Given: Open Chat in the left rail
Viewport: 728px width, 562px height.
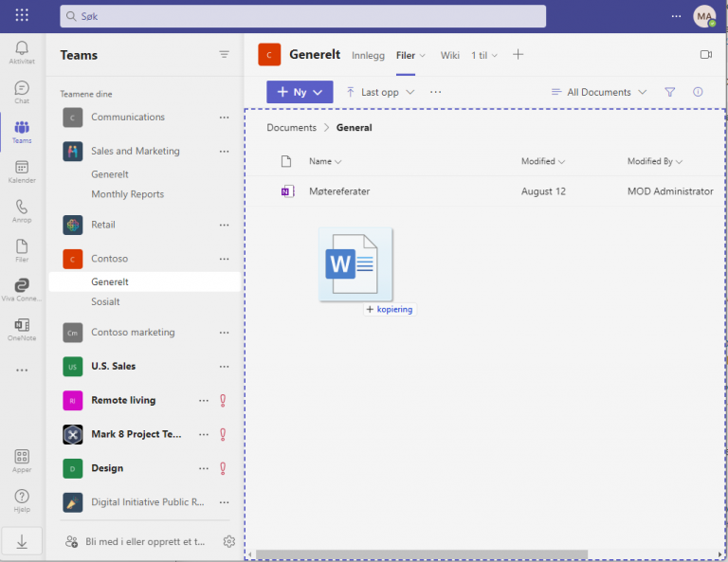Looking at the screenshot, I should pos(22,92).
